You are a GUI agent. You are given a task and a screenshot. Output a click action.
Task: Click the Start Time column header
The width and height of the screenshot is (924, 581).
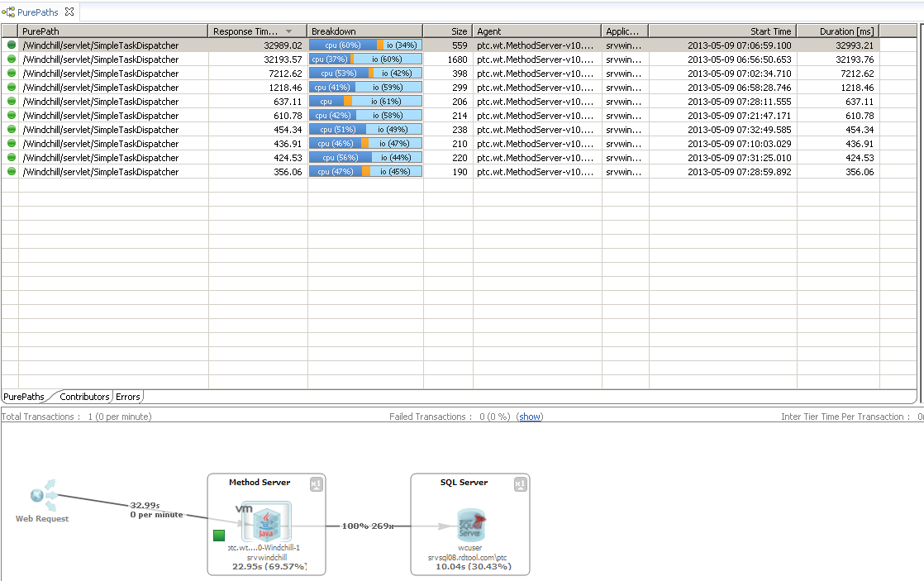tap(723, 31)
